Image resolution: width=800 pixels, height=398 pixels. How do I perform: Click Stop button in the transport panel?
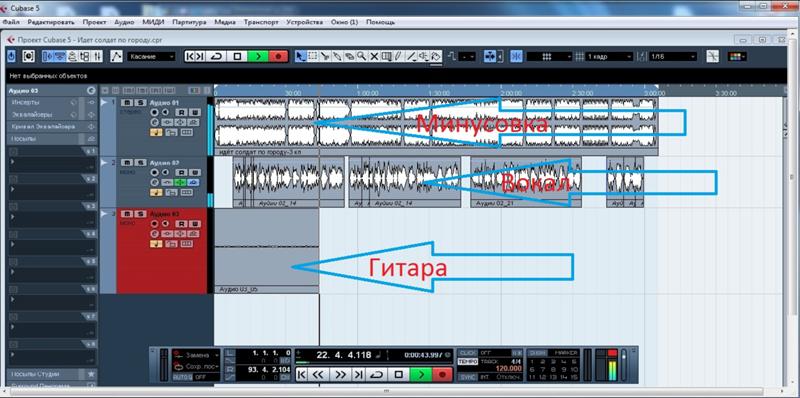click(x=398, y=375)
